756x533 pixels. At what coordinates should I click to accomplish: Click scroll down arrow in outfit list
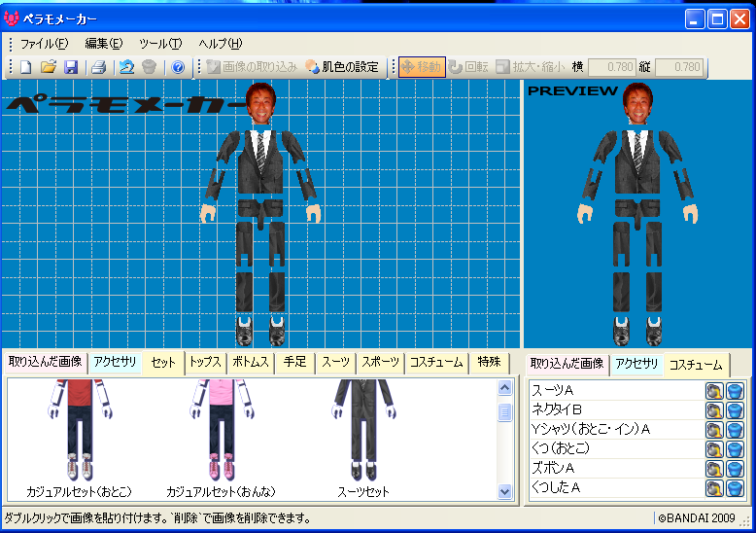pyautogui.click(x=504, y=492)
